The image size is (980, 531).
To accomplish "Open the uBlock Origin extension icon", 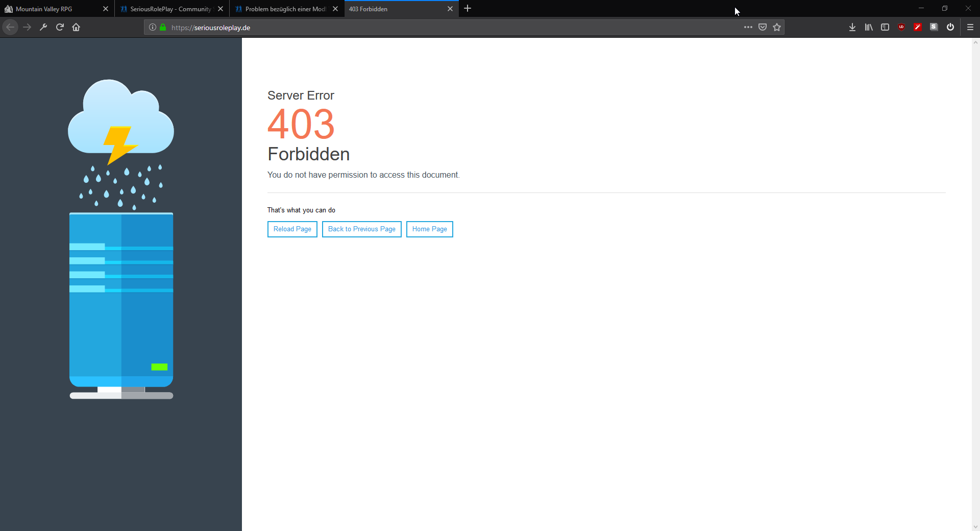I will [901, 27].
